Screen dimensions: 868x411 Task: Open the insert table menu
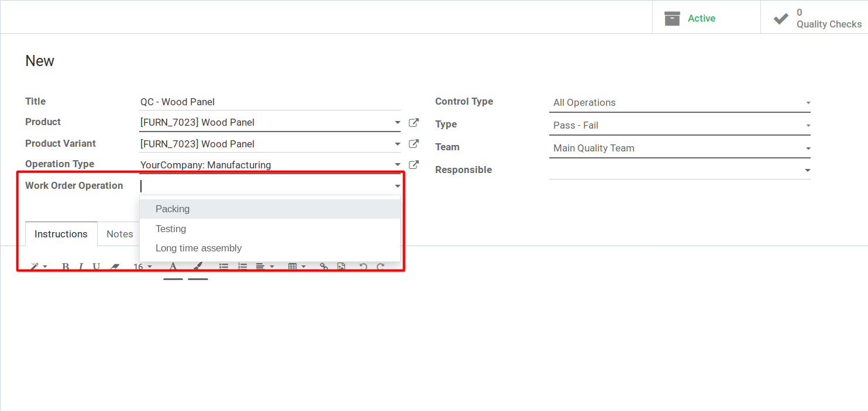[x=297, y=267]
